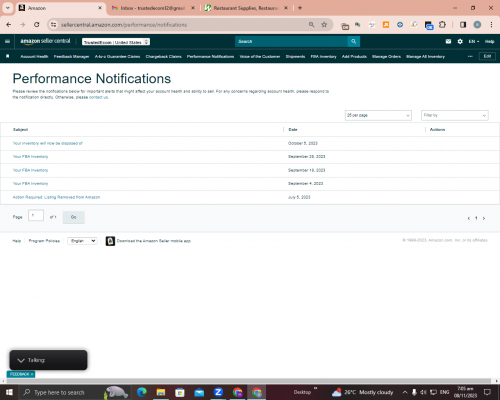Click the Seller Central search field
The width and height of the screenshot is (500, 400).
[291, 41]
